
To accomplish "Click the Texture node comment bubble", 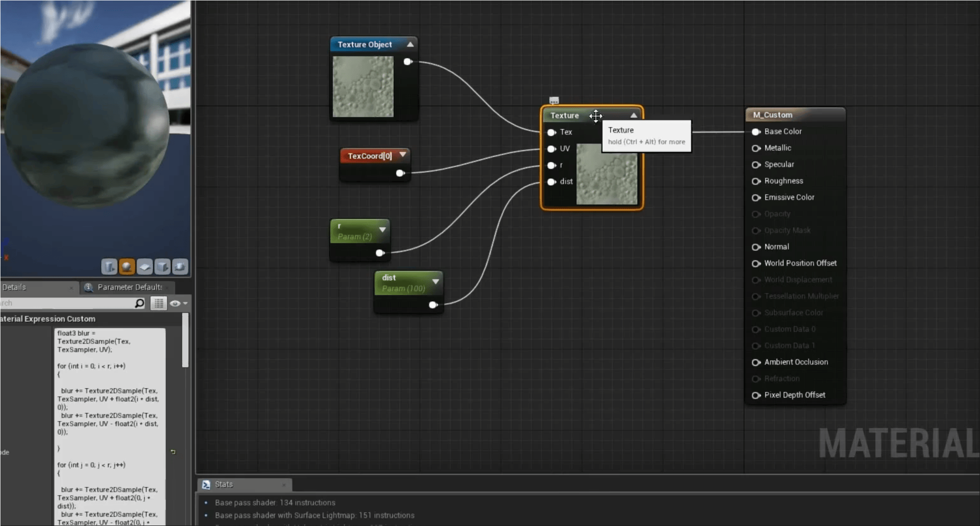I will tap(554, 100).
